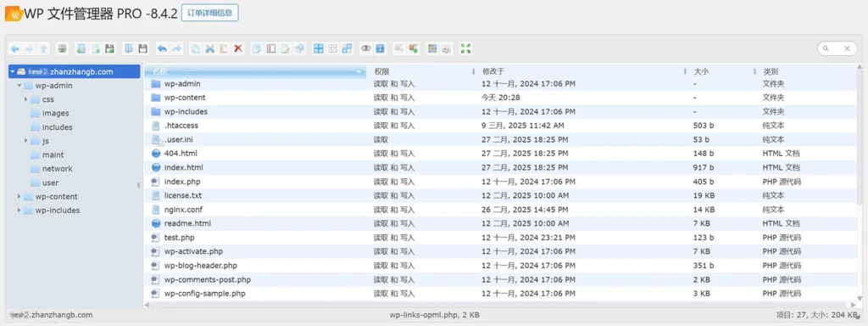Select the 404.html file row
This screenshot has width=868, height=326.
click(x=501, y=154)
